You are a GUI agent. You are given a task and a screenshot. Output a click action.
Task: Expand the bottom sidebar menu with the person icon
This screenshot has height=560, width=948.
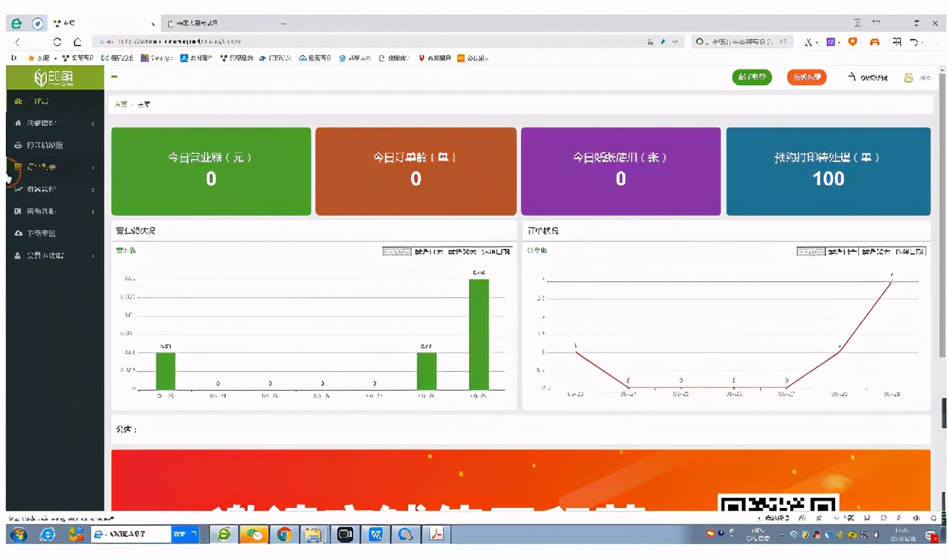tap(54, 255)
